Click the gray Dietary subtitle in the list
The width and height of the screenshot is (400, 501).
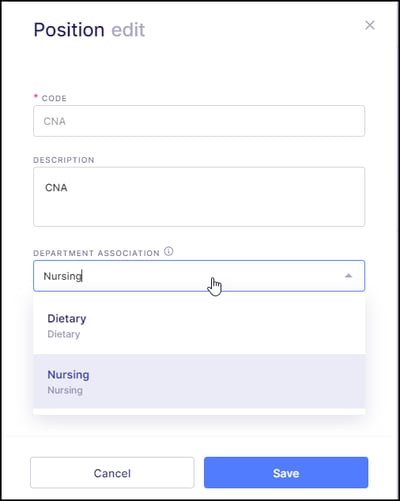tap(64, 334)
